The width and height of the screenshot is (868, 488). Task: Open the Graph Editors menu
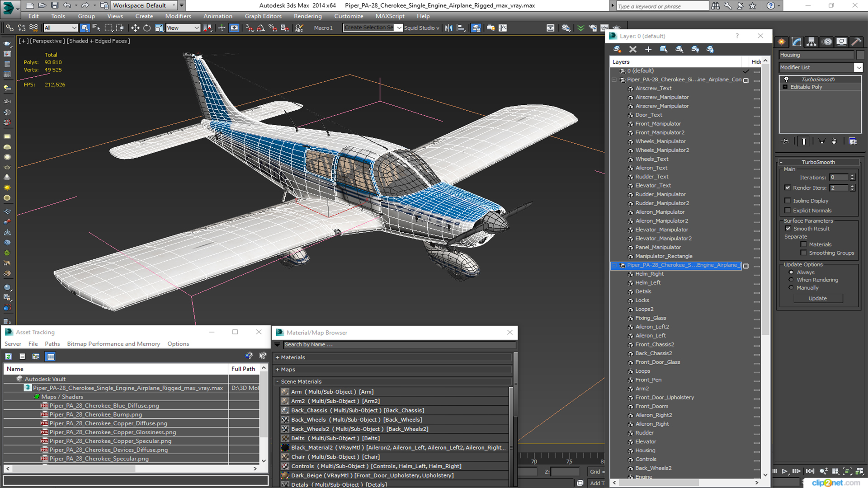(x=263, y=16)
